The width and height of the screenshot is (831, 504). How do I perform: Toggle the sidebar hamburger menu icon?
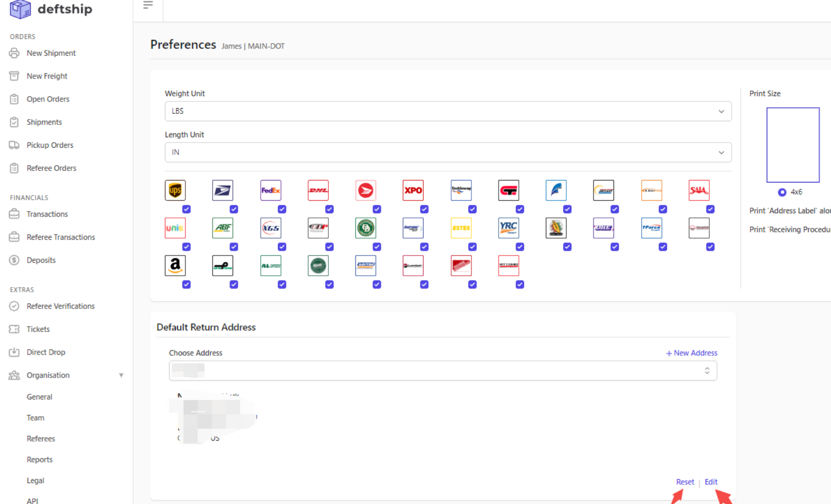coord(148,5)
